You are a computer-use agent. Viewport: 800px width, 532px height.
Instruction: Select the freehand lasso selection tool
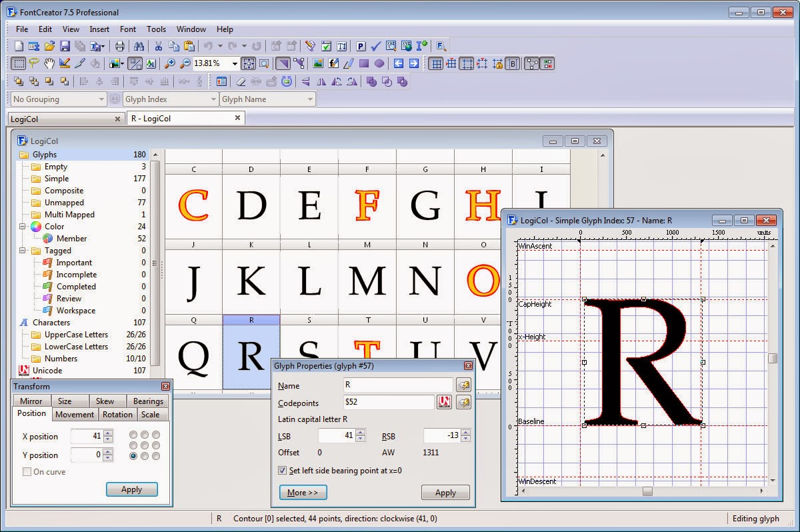[33, 63]
